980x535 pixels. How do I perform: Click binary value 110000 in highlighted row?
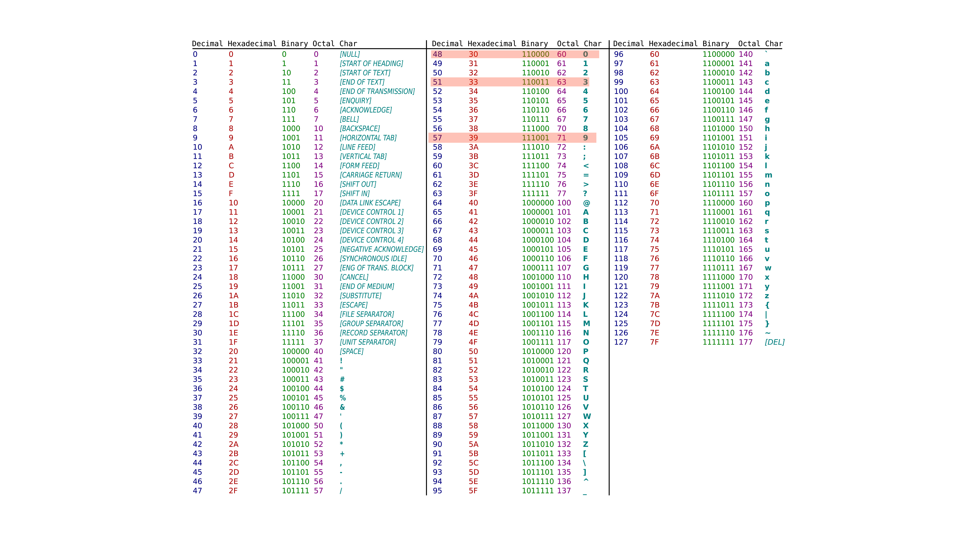coord(535,54)
